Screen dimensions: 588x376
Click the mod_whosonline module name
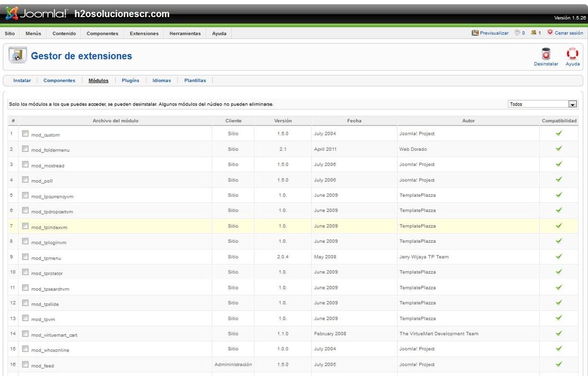[50, 350]
